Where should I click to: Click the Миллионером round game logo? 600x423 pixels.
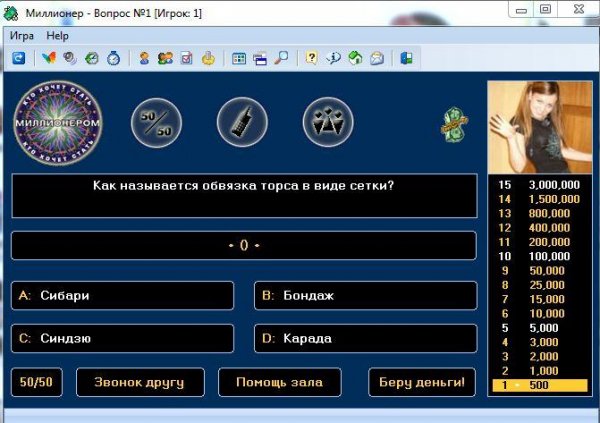(x=58, y=123)
